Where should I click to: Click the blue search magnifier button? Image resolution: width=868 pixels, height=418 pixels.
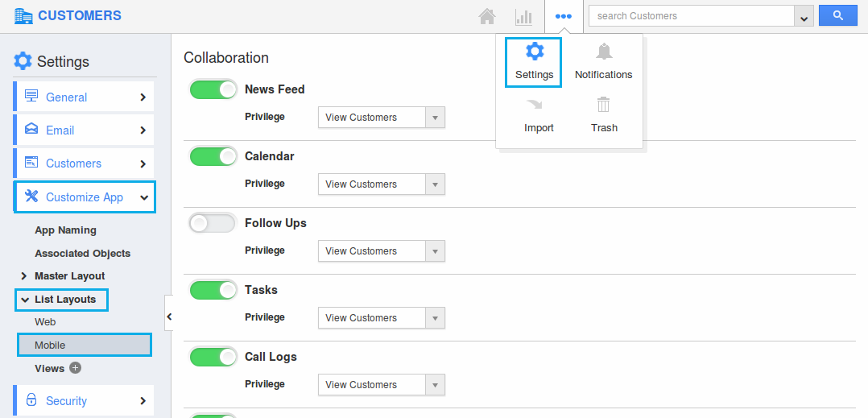837,15
